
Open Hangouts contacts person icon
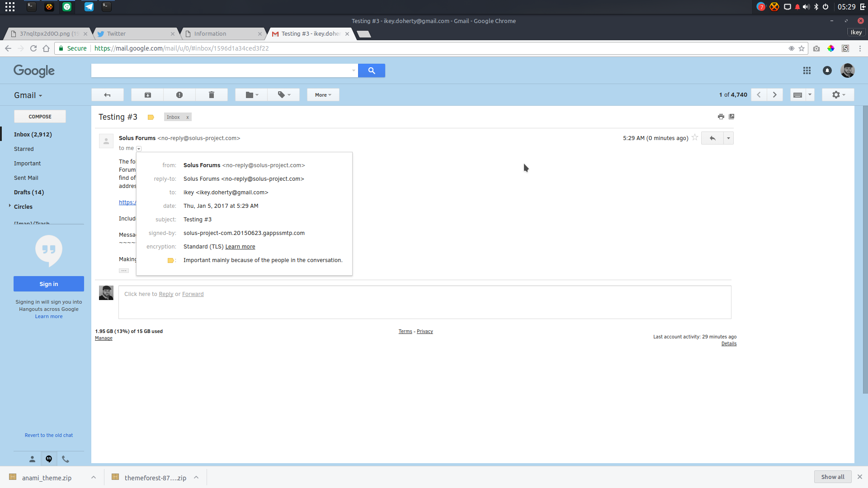[32, 459]
